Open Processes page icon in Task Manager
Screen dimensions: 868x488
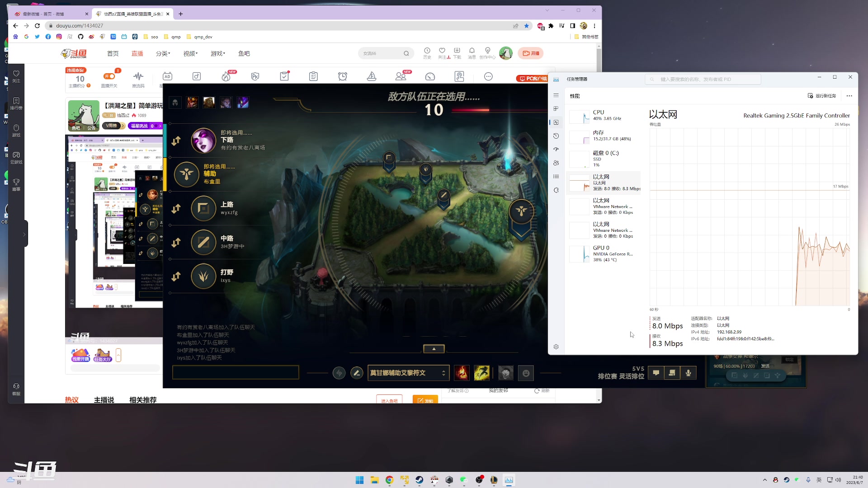pyautogui.click(x=556, y=108)
